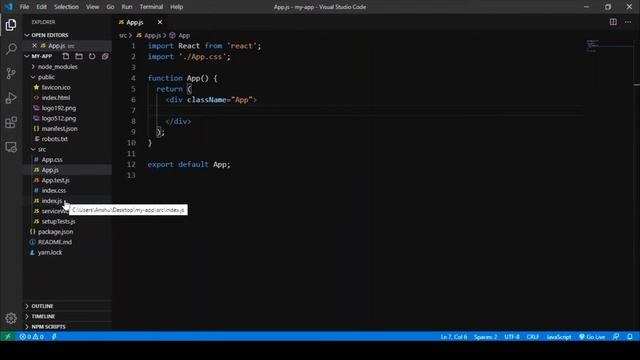Click the Go Live status bar button
The height and width of the screenshot is (360, 640).
tap(592, 337)
